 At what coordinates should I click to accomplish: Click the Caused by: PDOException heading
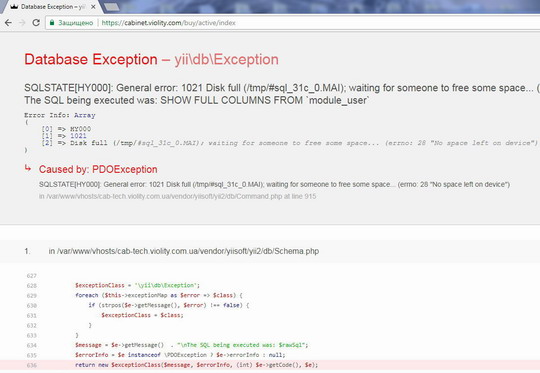pyautogui.click(x=98, y=169)
